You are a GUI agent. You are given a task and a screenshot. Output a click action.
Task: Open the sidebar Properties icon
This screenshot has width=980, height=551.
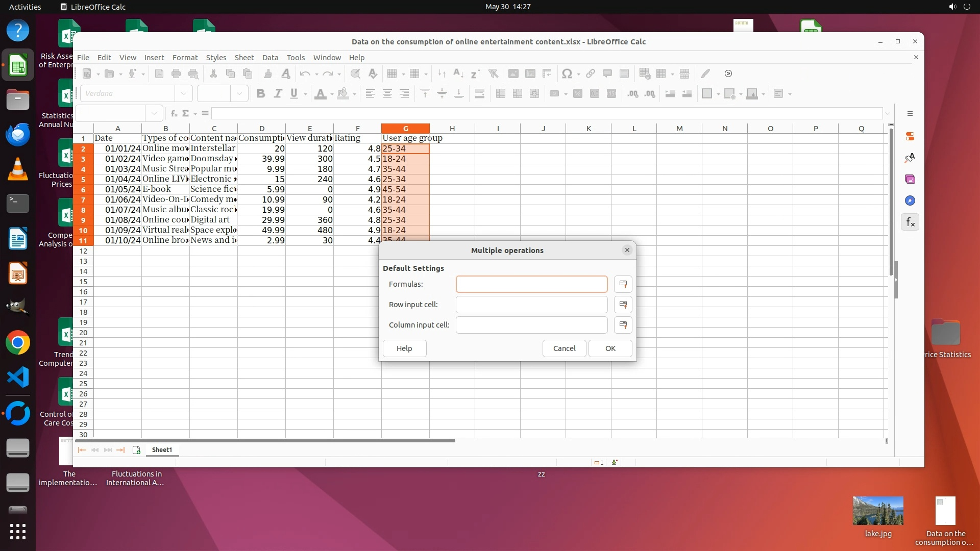910,137
